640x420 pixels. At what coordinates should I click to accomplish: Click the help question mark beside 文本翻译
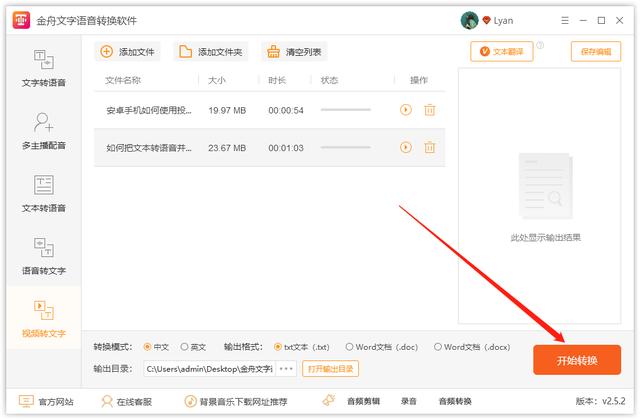click(x=540, y=45)
